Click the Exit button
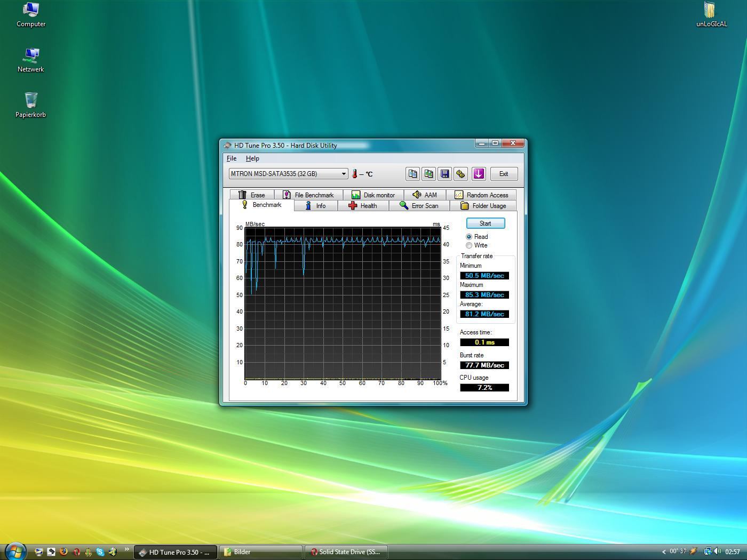This screenshot has height=560, width=747. pyautogui.click(x=504, y=174)
